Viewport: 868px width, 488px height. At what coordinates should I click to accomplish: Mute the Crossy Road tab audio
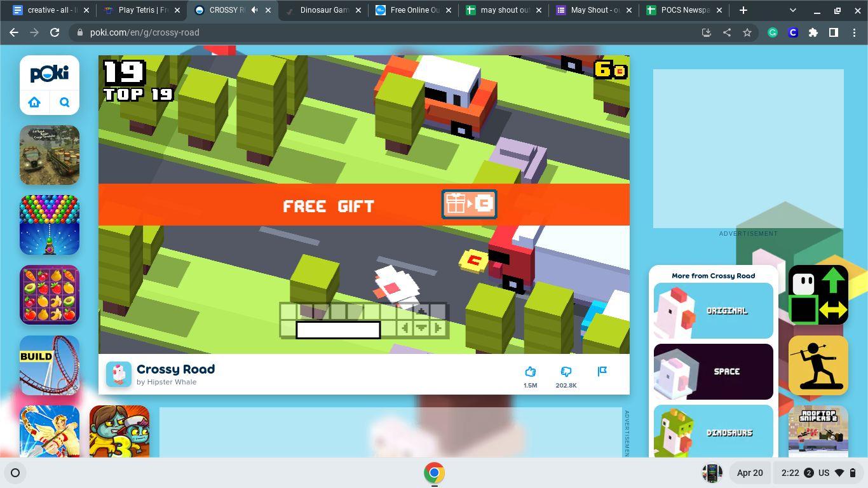coord(255,10)
